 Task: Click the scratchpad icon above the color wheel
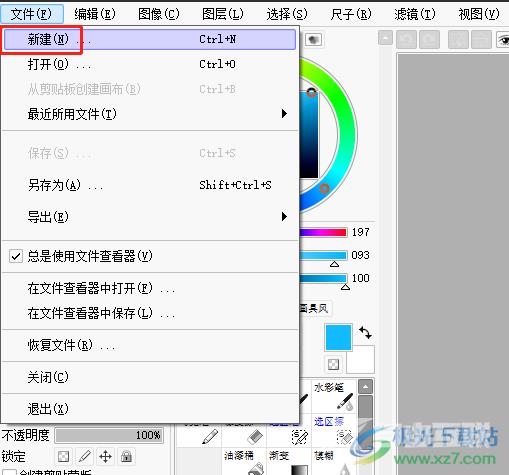click(x=313, y=40)
